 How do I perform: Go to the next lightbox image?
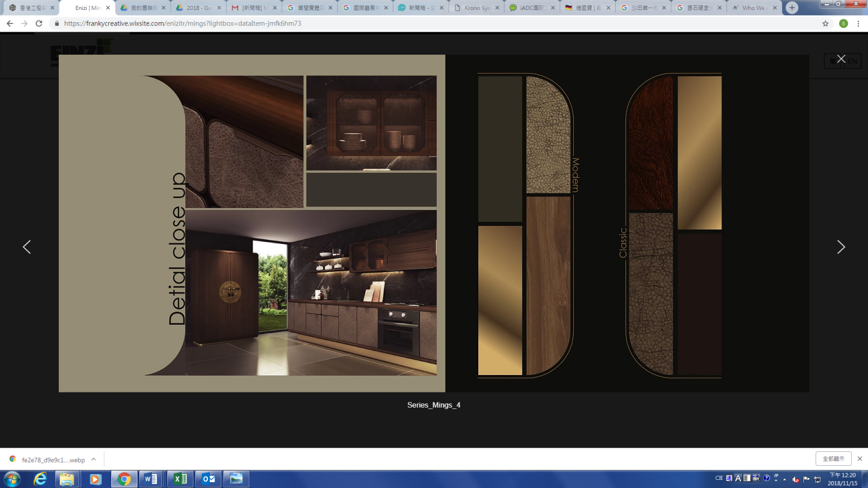click(x=841, y=247)
